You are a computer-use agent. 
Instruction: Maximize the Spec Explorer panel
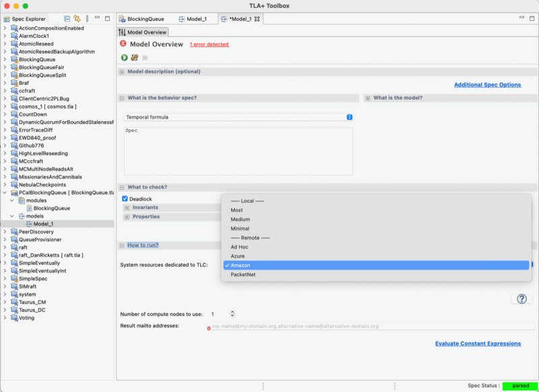[107, 18]
